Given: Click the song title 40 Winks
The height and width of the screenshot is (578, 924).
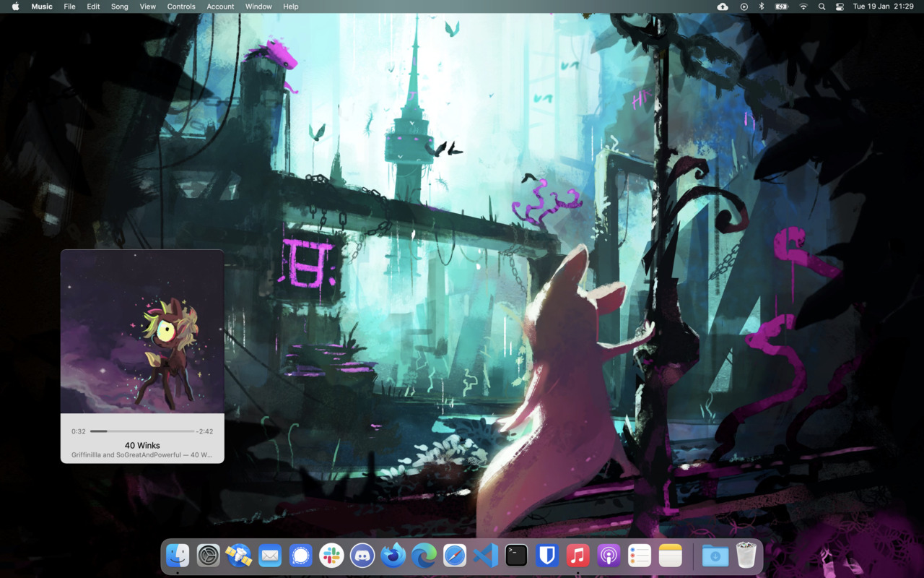Looking at the screenshot, I should [142, 445].
